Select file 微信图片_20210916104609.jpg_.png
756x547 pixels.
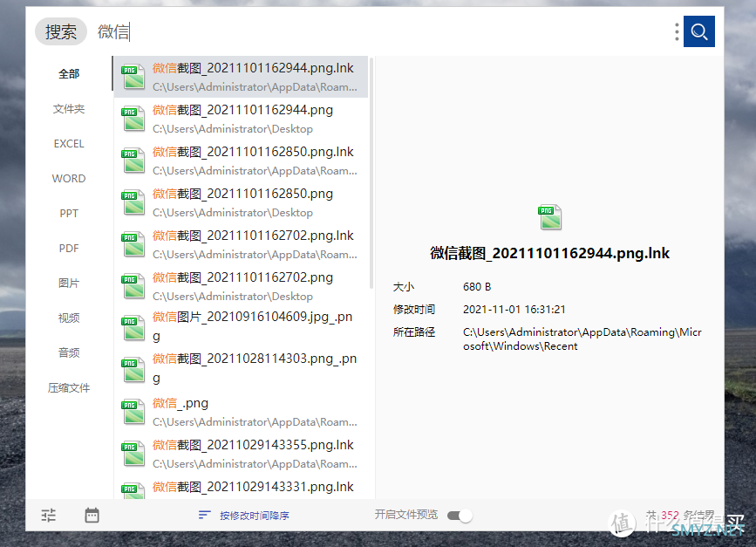pos(241,327)
